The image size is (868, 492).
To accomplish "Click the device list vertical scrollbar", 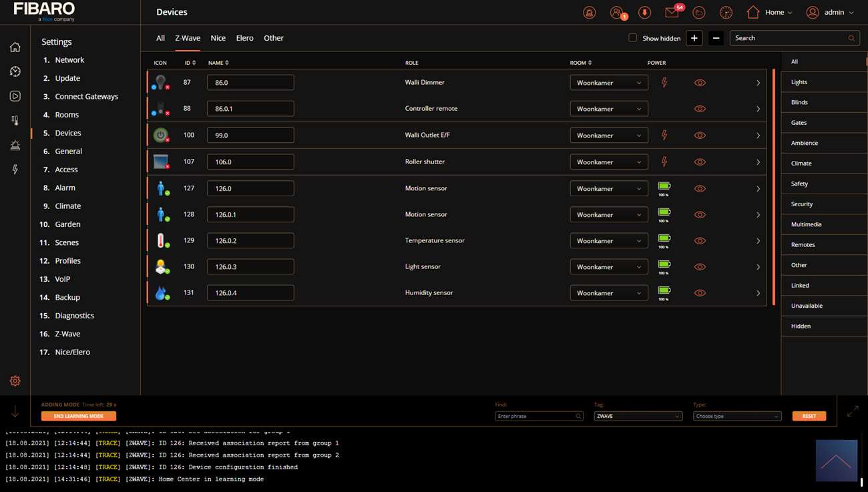I will point(774,187).
